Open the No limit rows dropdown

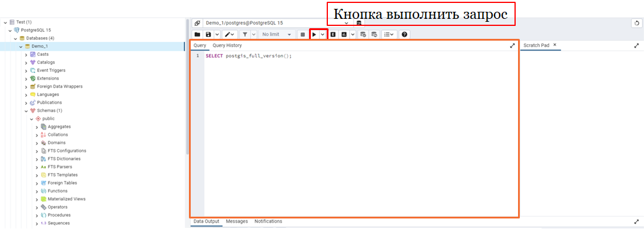click(277, 35)
